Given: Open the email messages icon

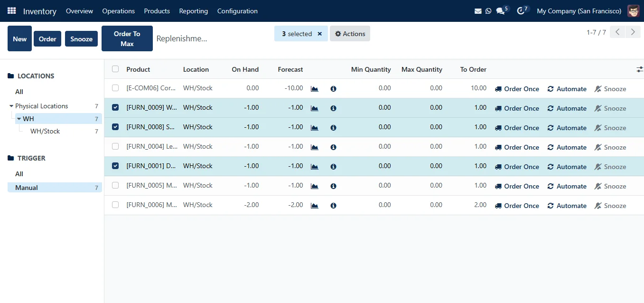Looking at the screenshot, I should (x=478, y=11).
